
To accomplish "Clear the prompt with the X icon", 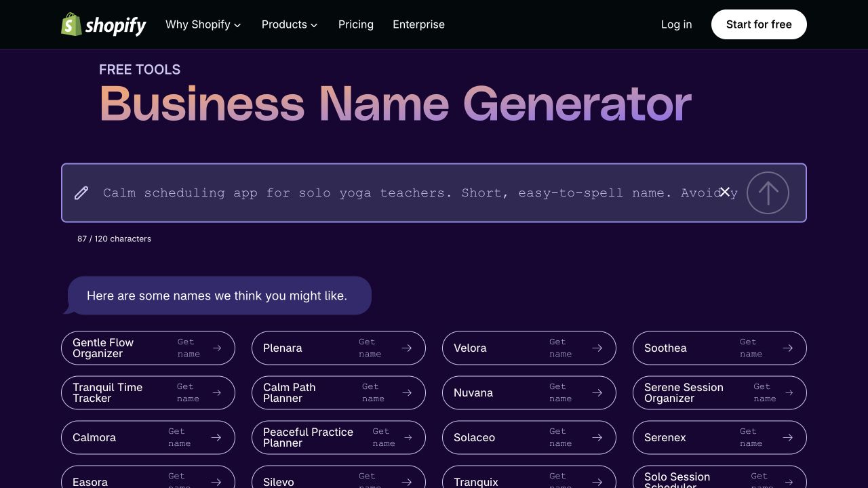I will pos(724,192).
